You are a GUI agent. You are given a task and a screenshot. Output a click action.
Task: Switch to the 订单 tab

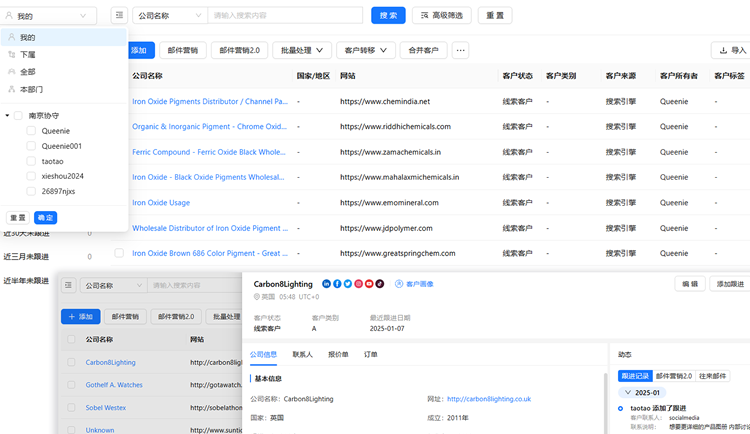pos(371,355)
